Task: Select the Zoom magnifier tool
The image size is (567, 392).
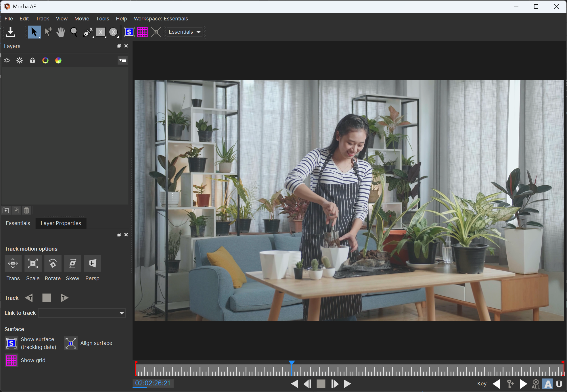Action: click(74, 32)
